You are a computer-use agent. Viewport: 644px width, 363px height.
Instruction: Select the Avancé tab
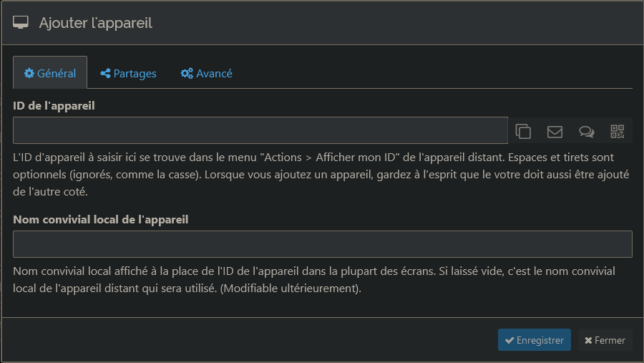[x=207, y=73]
